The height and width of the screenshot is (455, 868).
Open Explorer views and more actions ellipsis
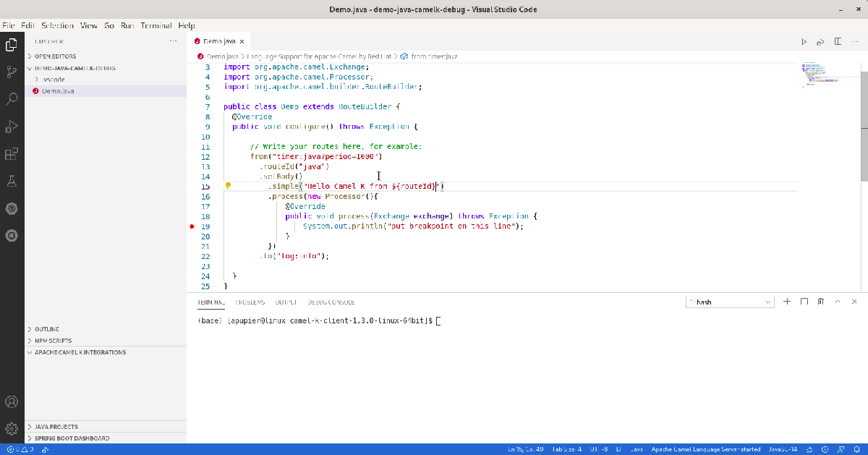(x=173, y=42)
